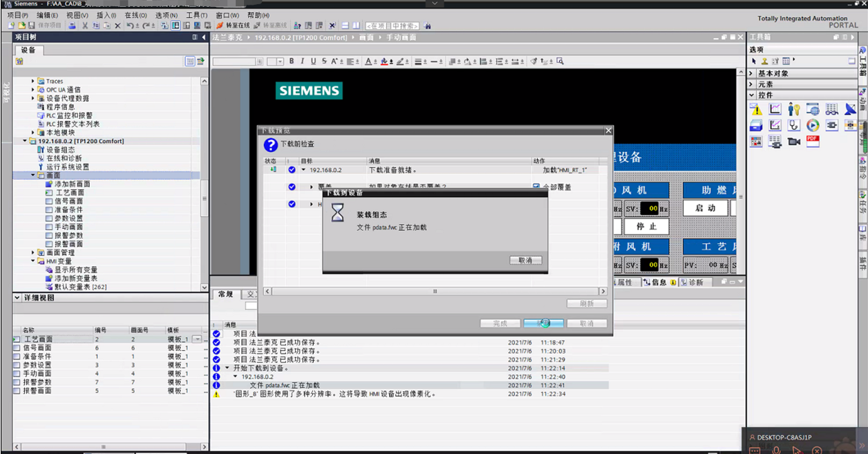Click 取消 in the 下载到设备 dialog

point(525,261)
